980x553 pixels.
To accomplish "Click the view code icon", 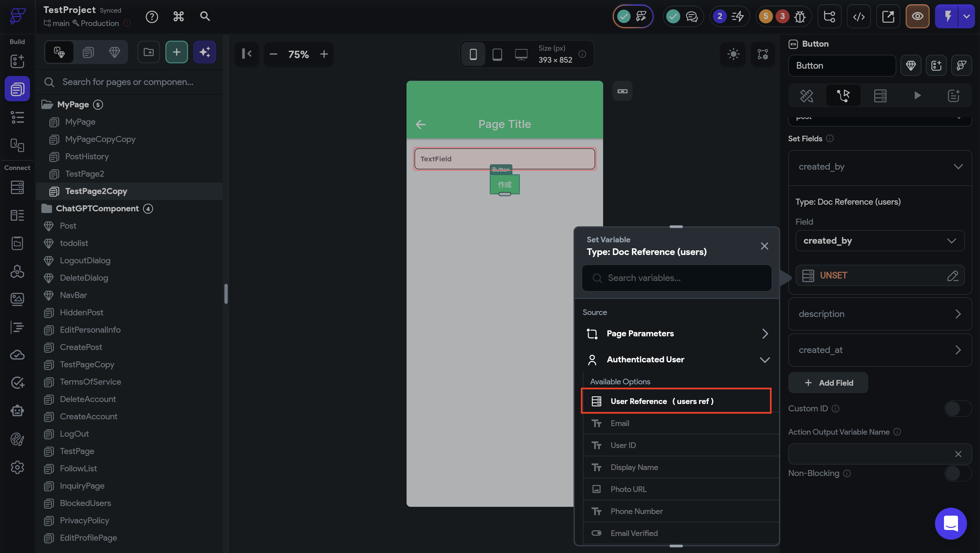I will [x=859, y=16].
